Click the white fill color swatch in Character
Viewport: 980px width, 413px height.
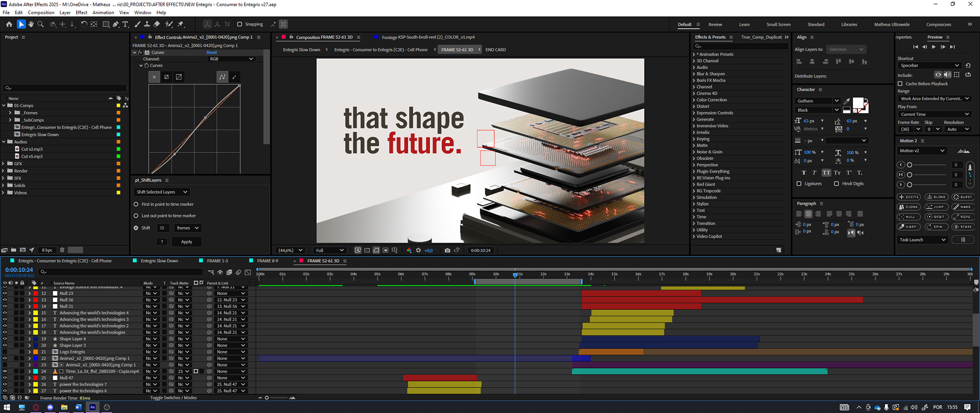click(858, 102)
